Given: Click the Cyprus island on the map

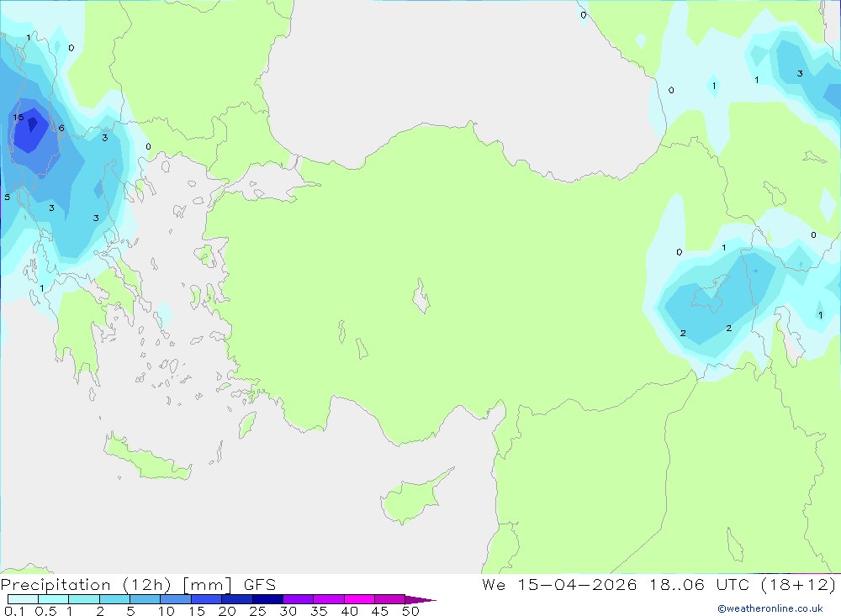Looking at the screenshot, I should [x=411, y=500].
